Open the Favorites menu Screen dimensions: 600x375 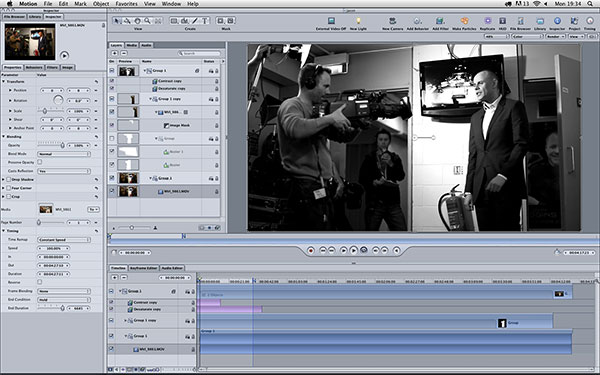pyautogui.click(x=127, y=4)
